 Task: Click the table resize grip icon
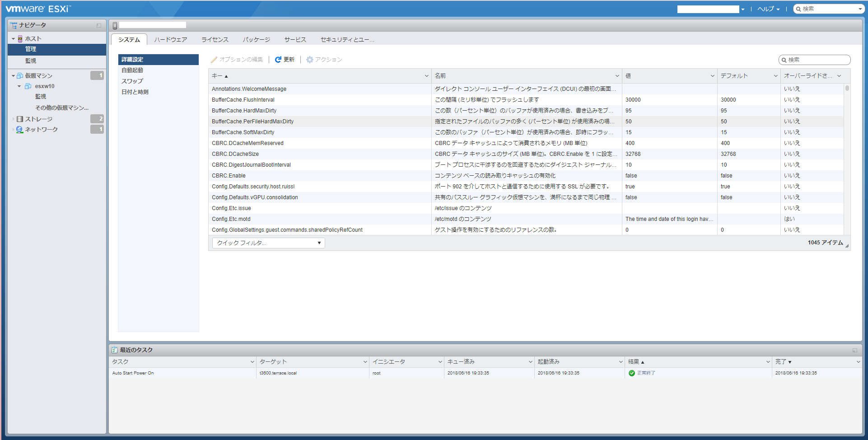coord(847,246)
